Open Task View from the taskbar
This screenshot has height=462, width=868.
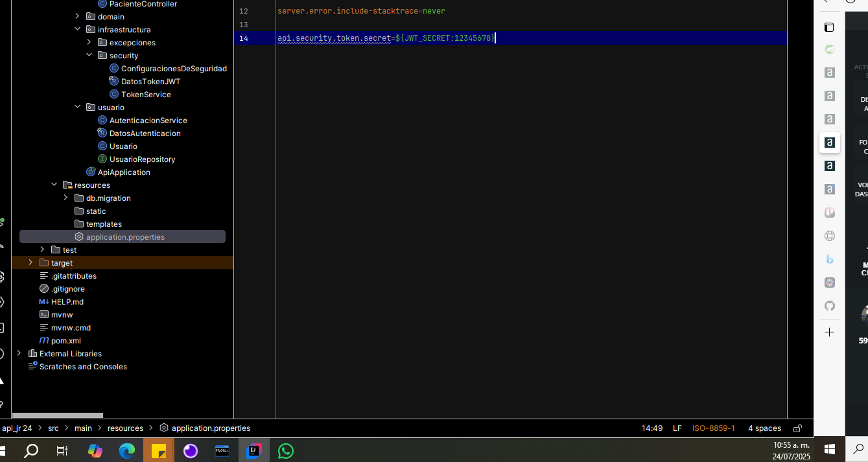click(x=62, y=450)
